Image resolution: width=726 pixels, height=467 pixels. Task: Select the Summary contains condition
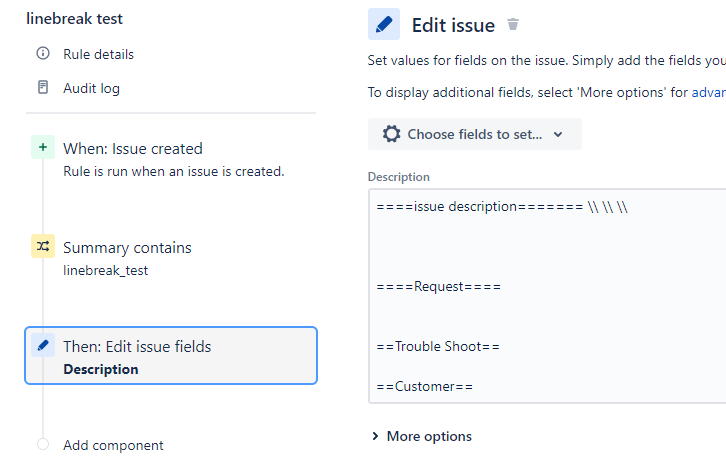[x=127, y=248]
